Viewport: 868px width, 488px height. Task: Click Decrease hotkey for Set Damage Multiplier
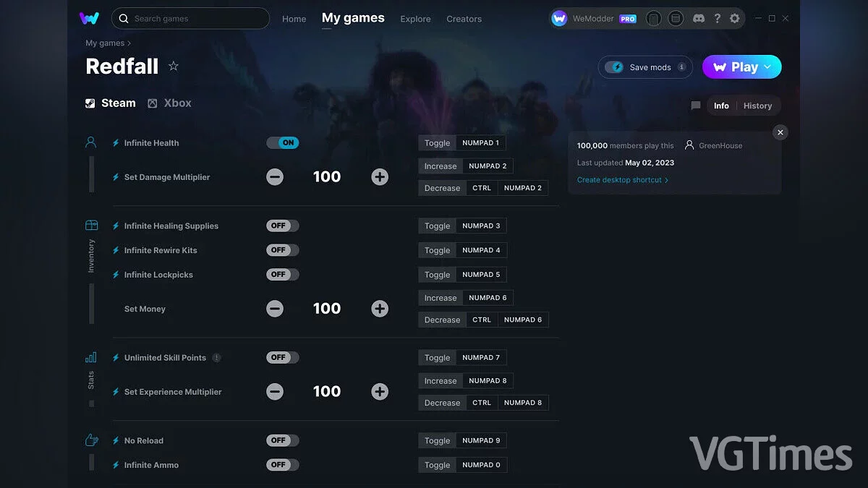click(x=442, y=188)
